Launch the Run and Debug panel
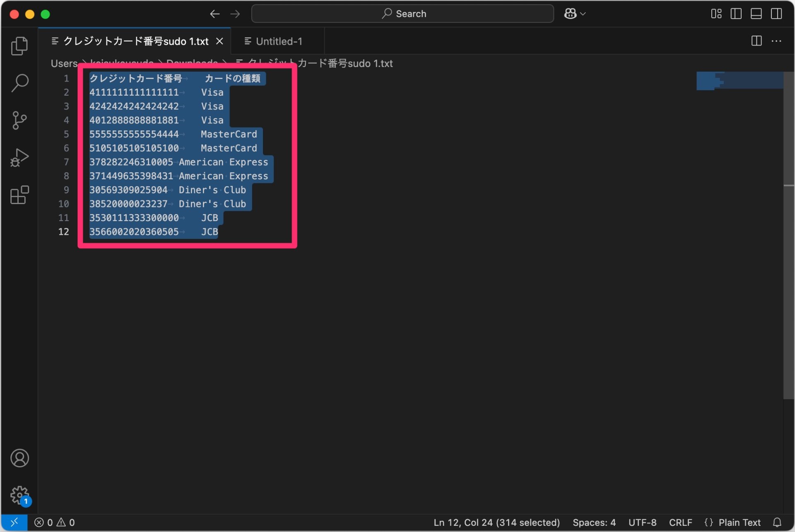This screenshot has height=532, width=795. (x=19, y=157)
